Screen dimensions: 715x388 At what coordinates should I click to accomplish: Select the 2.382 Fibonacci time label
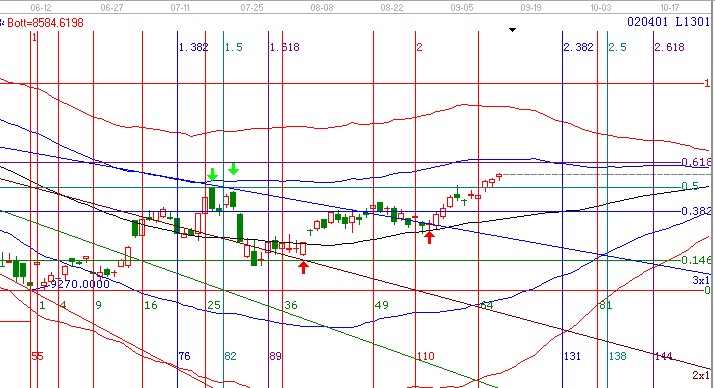(x=579, y=47)
